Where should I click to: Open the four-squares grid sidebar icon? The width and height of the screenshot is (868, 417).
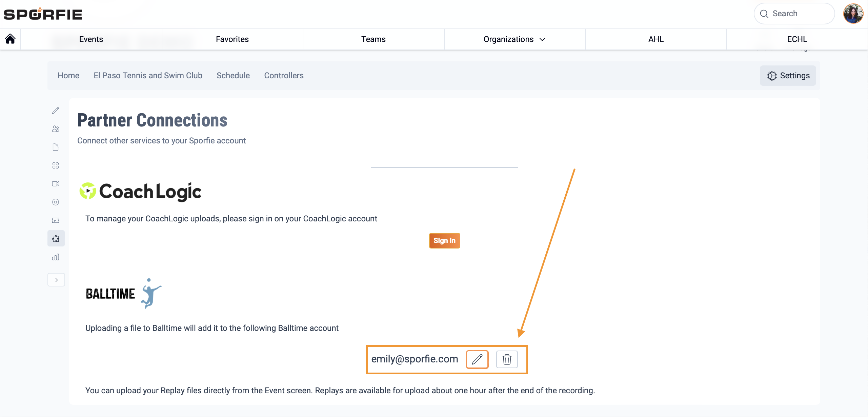[x=56, y=165]
